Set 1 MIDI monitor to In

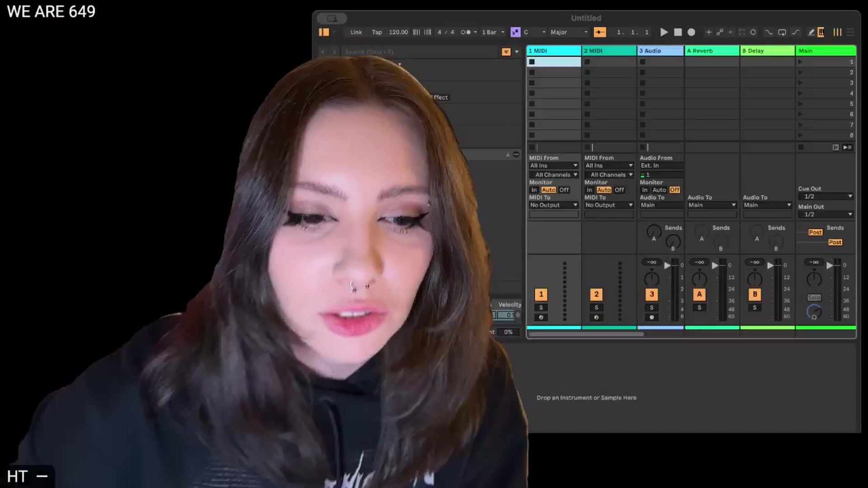click(x=534, y=190)
